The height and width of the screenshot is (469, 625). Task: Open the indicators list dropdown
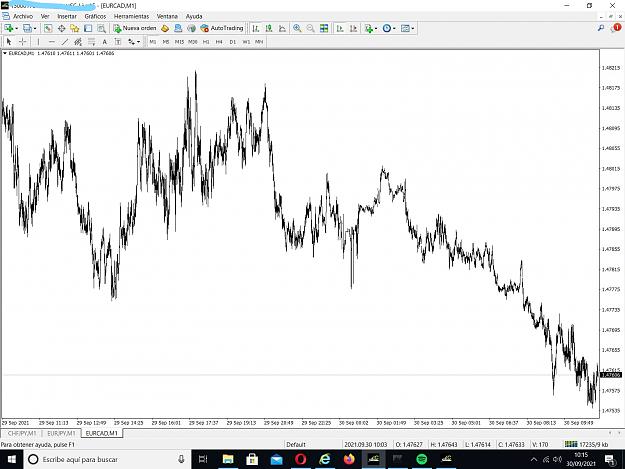[x=376, y=29]
